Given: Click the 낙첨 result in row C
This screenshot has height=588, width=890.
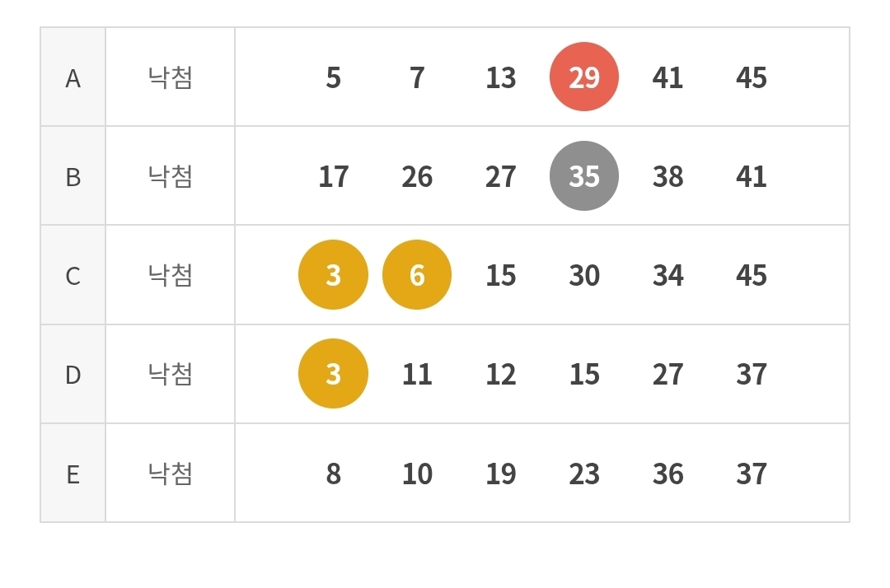Looking at the screenshot, I should click(171, 275).
